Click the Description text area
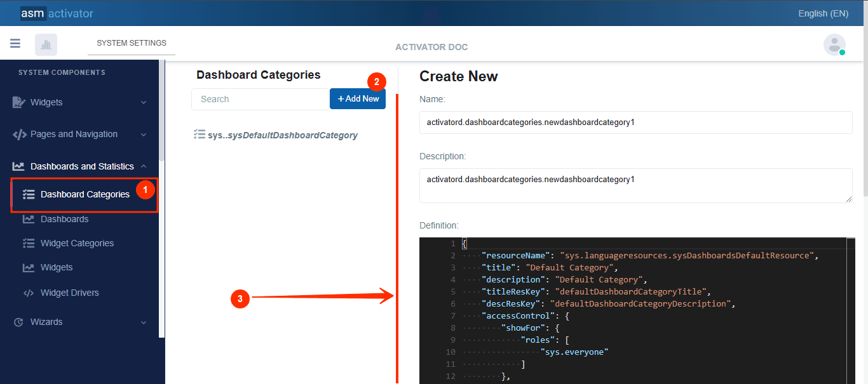Viewport: 868px width, 384px height. tap(635, 185)
